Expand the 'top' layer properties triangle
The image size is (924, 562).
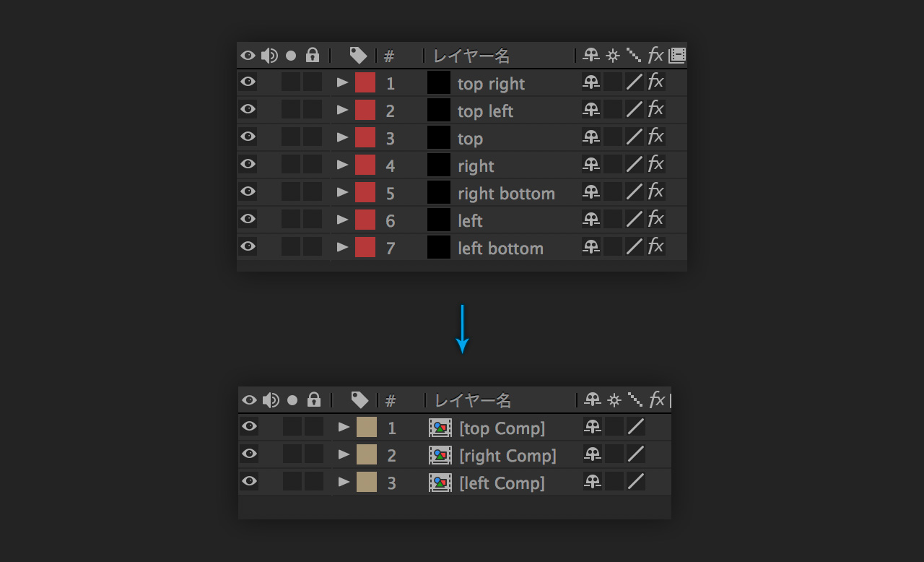click(343, 137)
